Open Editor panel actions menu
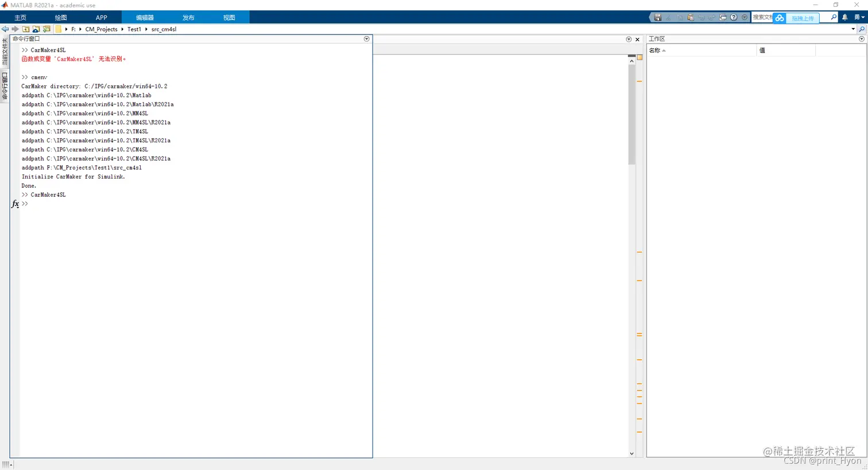Viewport: 868px width, 470px height. (x=629, y=40)
